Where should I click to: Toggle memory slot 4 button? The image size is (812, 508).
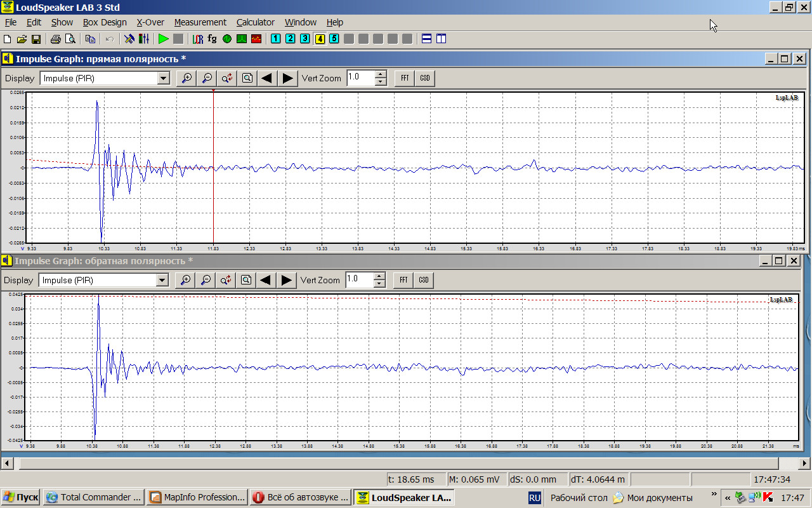point(319,39)
